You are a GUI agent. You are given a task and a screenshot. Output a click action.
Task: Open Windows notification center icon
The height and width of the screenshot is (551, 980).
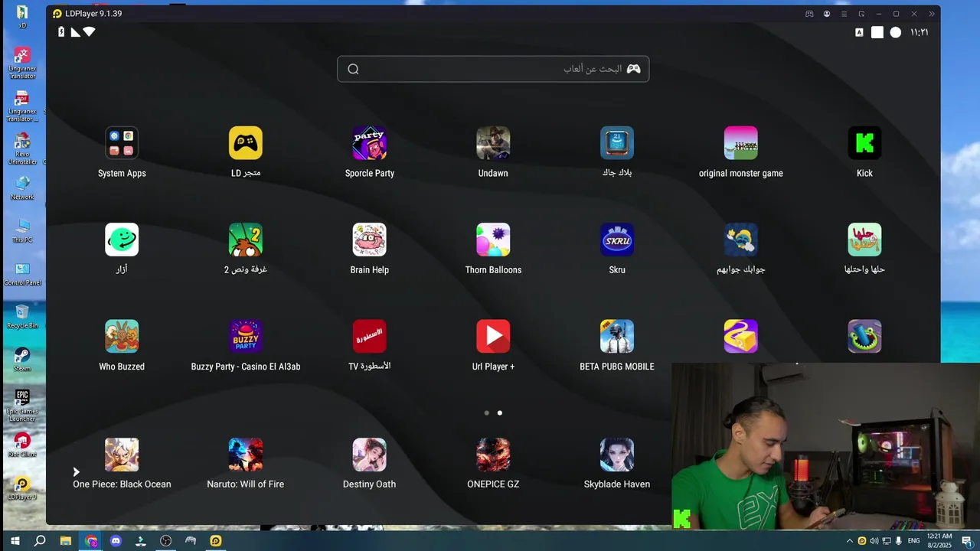(967, 541)
